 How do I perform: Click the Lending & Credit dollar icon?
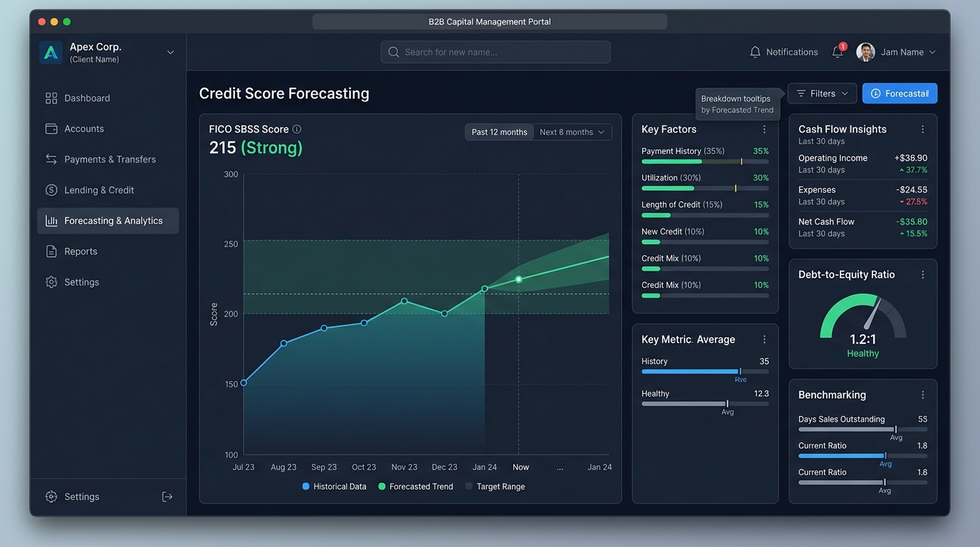(51, 190)
